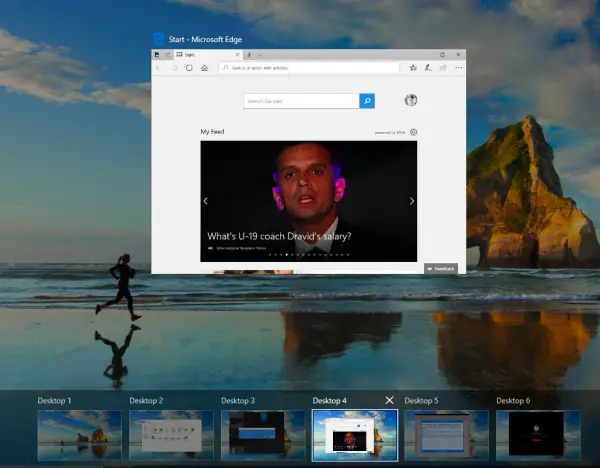600x468 pixels.
Task: Open the Dravid's salary news headline
Action: tap(279, 236)
